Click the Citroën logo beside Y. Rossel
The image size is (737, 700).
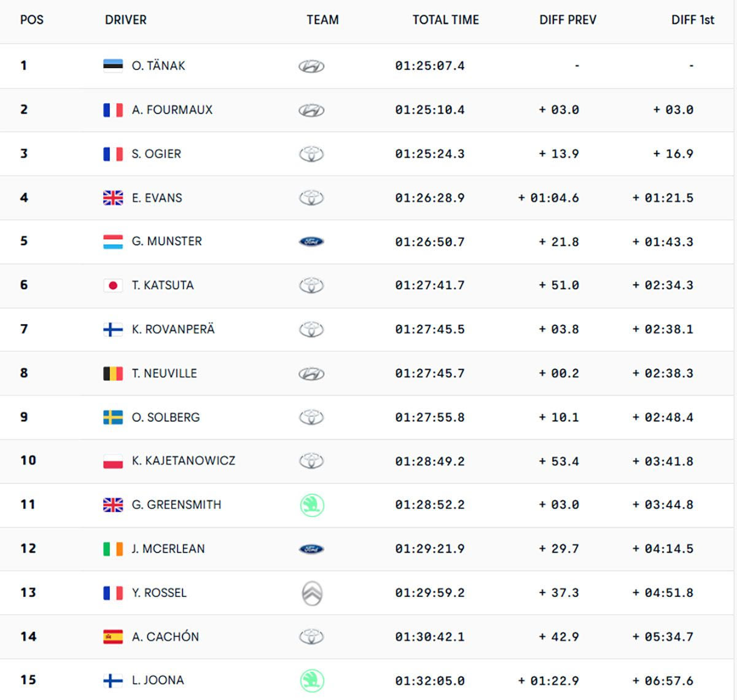[311, 593]
